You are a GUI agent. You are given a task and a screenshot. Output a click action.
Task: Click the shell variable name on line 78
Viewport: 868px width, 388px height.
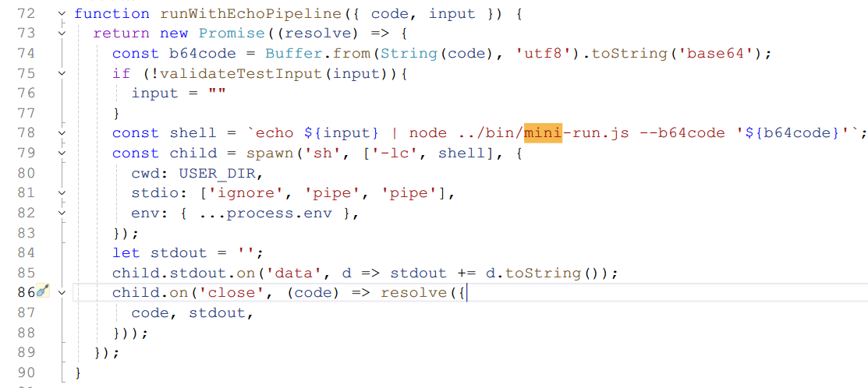tap(193, 133)
